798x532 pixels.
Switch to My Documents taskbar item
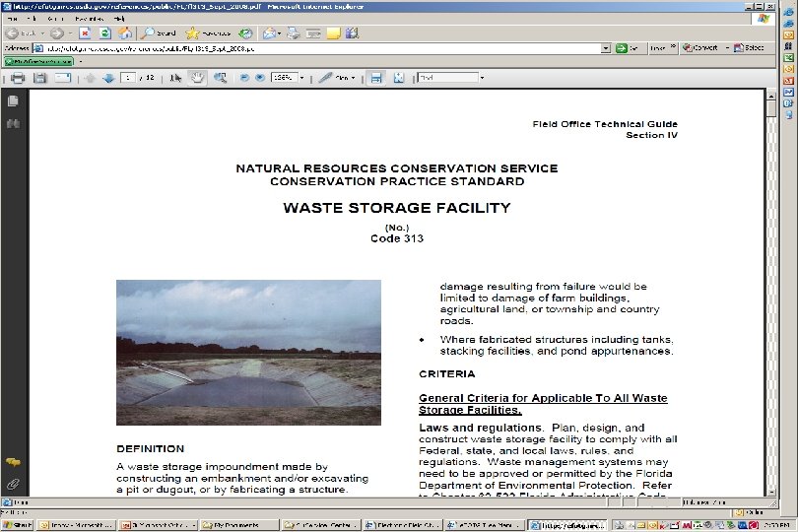coord(239,525)
